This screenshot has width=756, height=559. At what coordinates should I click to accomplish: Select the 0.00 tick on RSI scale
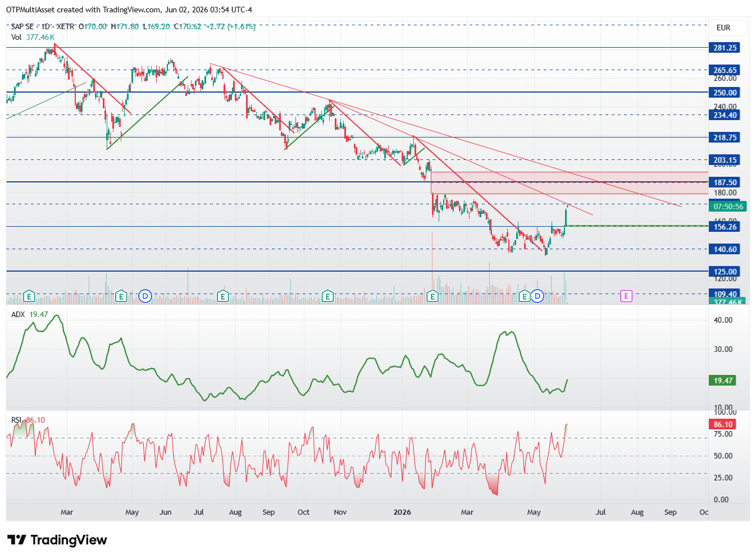721,500
